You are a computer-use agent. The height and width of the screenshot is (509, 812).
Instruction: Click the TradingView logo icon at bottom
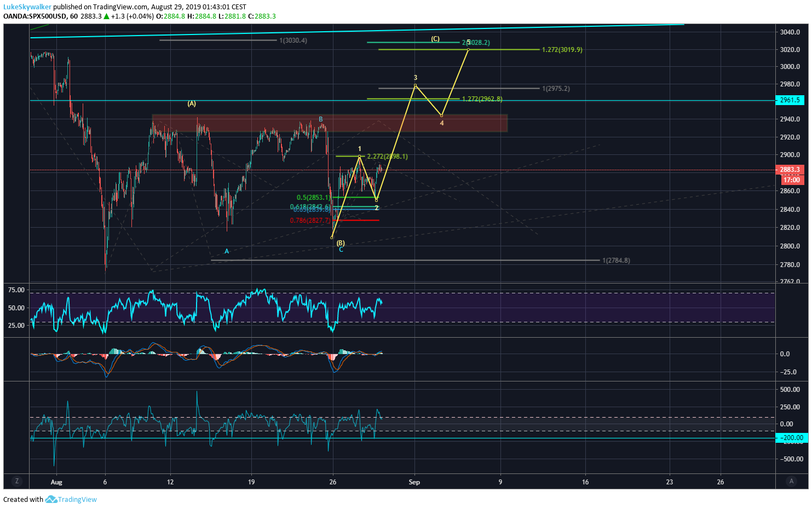[51, 499]
